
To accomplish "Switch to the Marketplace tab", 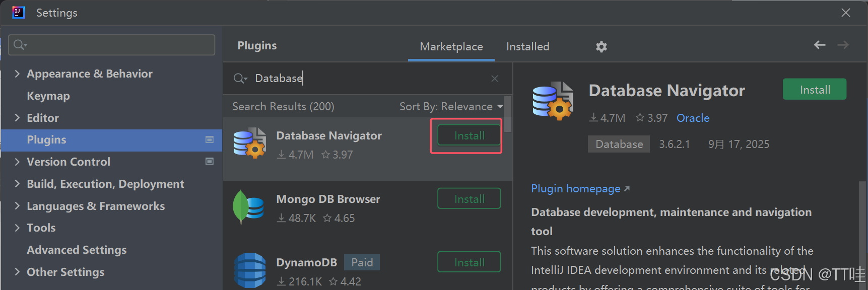I will click(x=451, y=47).
